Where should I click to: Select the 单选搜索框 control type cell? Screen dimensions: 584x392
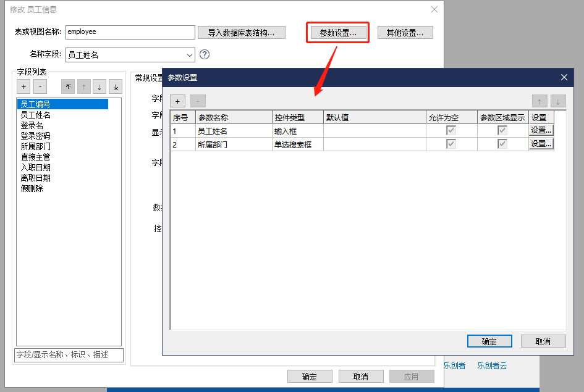pyautogui.click(x=297, y=144)
